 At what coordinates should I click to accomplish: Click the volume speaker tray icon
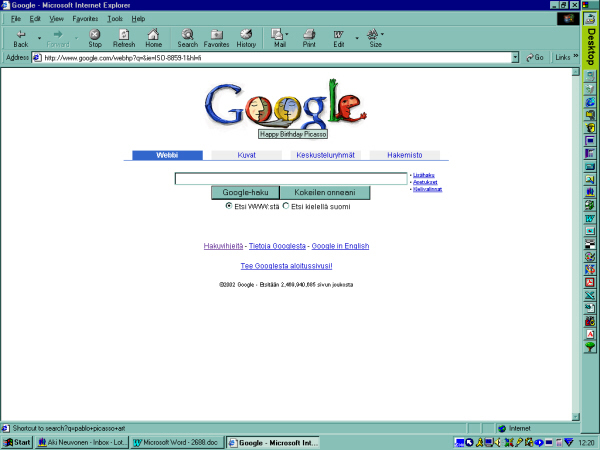498,443
